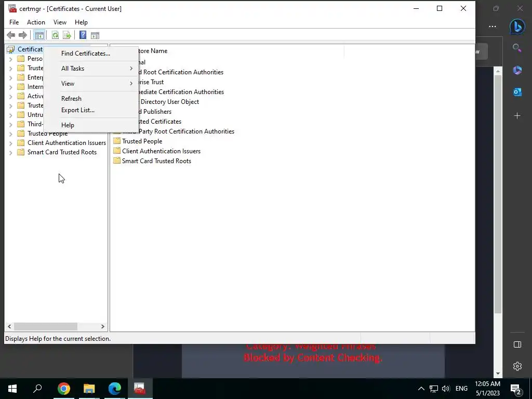The height and width of the screenshot is (399, 532).
Task: Open the blue Help toolbar icon
Action: (x=83, y=35)
